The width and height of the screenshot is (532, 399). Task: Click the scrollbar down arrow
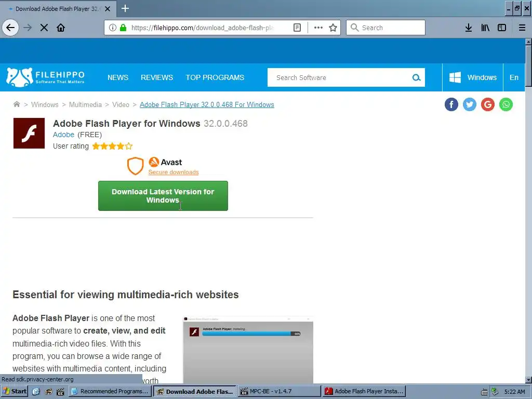(528, 380)
